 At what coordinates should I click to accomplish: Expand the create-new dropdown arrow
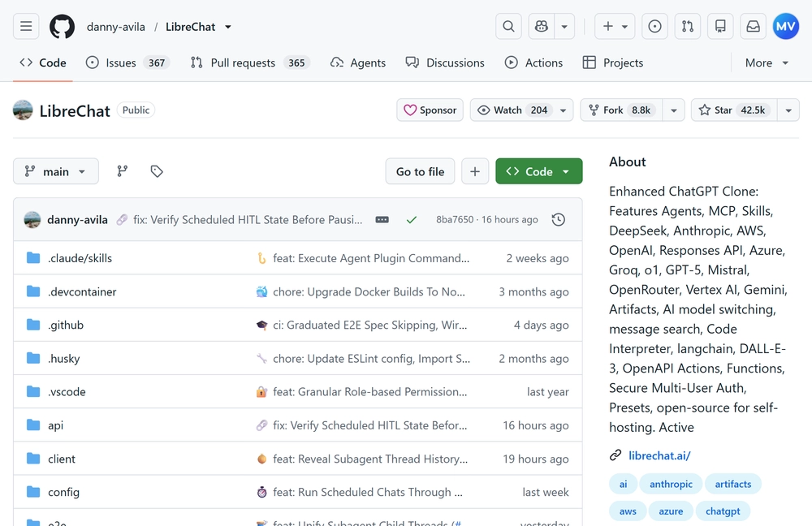[x=624, y=27]
